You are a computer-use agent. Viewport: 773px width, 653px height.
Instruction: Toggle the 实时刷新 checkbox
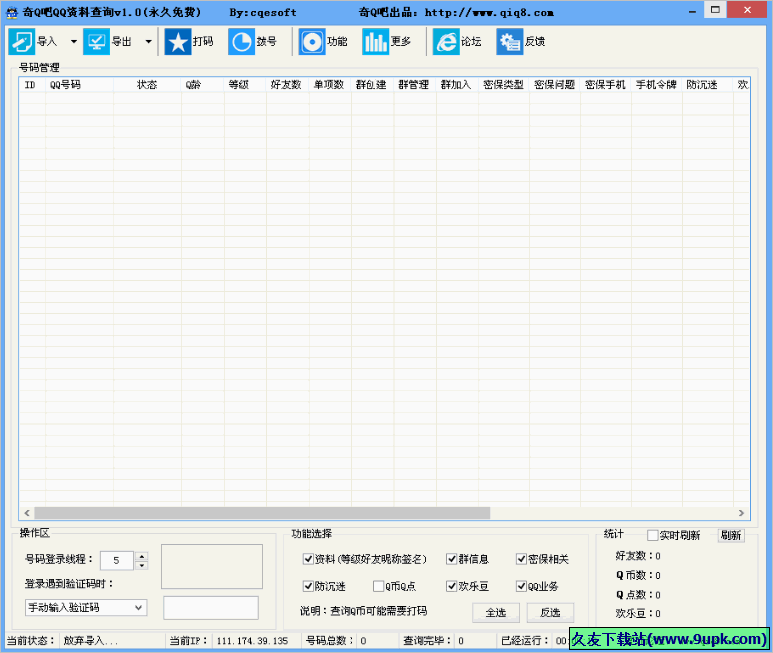pos(653,535)
